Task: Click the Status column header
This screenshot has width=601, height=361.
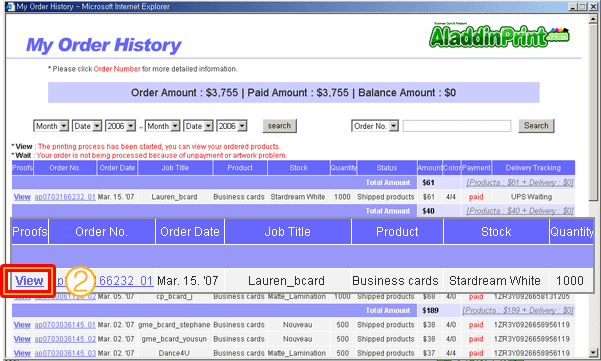Action: pos(387,168)
